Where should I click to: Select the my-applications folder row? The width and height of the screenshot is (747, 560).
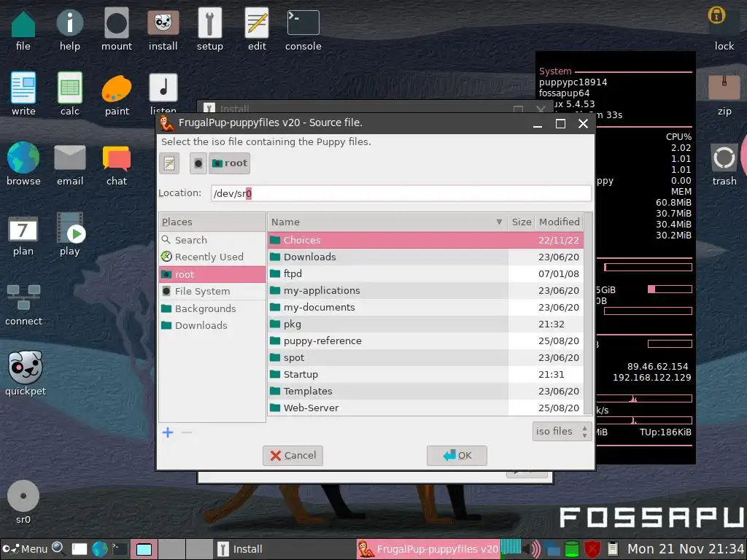coord(425,290)
